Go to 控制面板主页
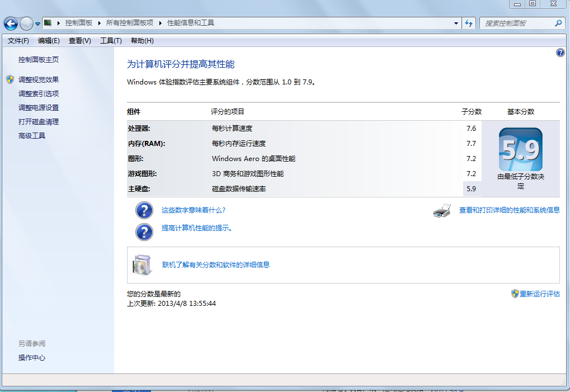This screenshot has height=392, width=570. point(39,60)
